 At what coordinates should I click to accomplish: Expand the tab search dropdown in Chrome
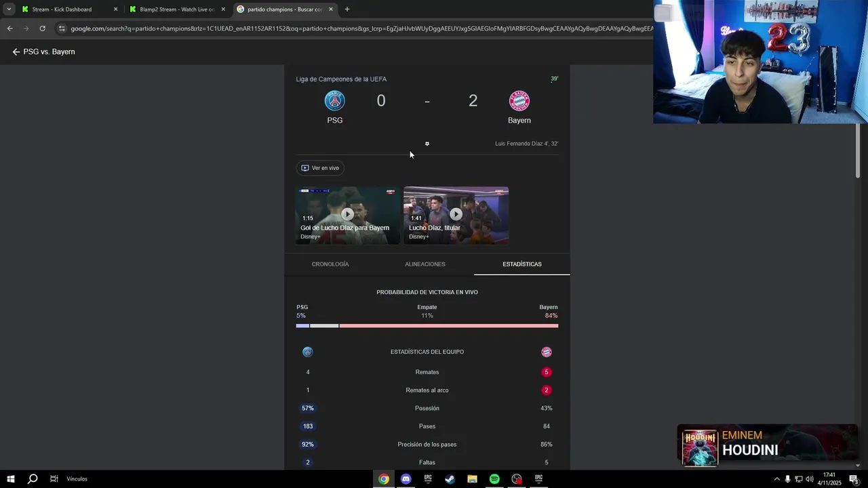(9, 9)
